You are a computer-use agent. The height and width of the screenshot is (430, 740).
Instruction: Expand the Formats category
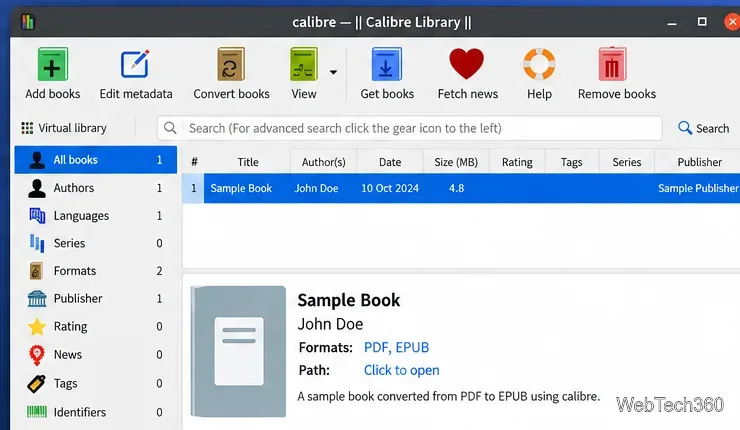tap(96, 271)
